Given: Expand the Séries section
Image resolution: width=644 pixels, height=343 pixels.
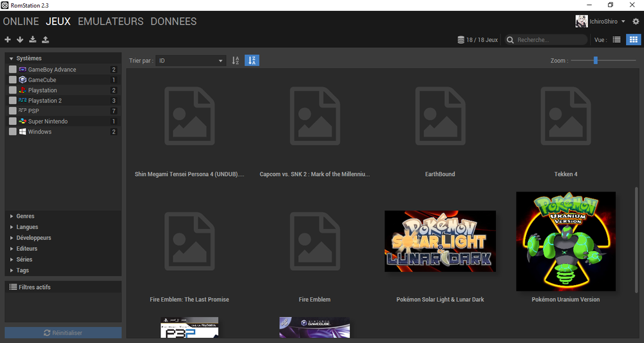Looking at the screenshot, I should (12, 260).
